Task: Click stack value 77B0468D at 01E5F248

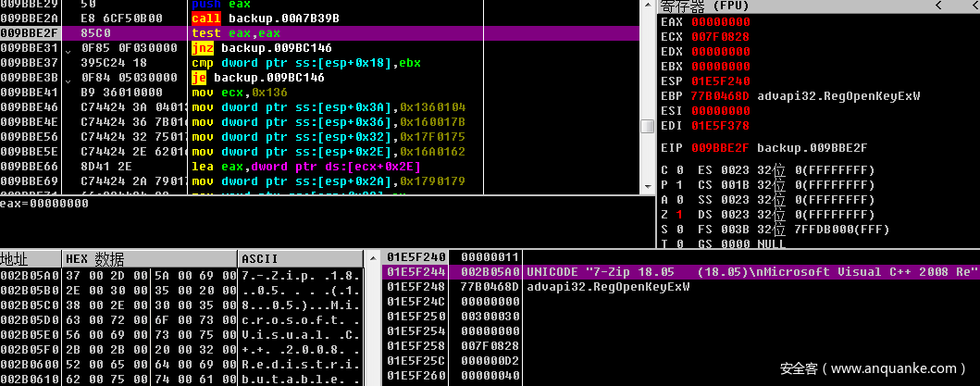Action: coord(491,287)
